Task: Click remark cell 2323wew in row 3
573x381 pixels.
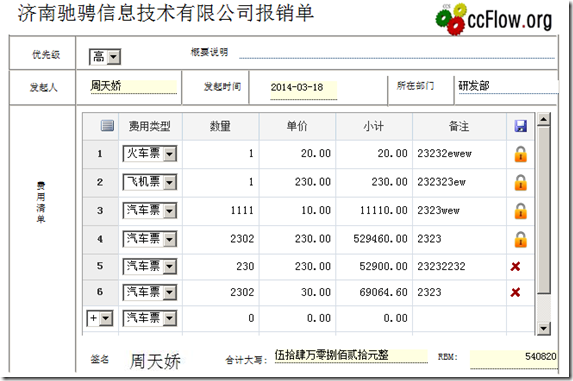Action: coord(459,210)
